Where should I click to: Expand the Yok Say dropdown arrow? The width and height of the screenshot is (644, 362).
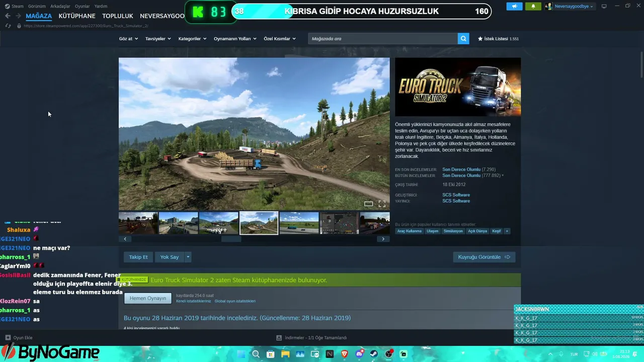coord(188,257)
